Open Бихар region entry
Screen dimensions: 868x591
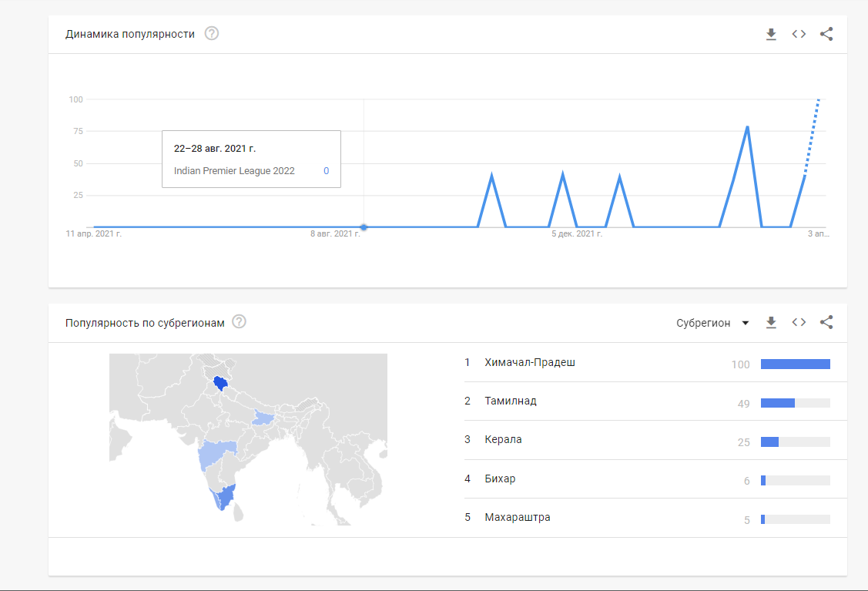(x=647, y=479)
